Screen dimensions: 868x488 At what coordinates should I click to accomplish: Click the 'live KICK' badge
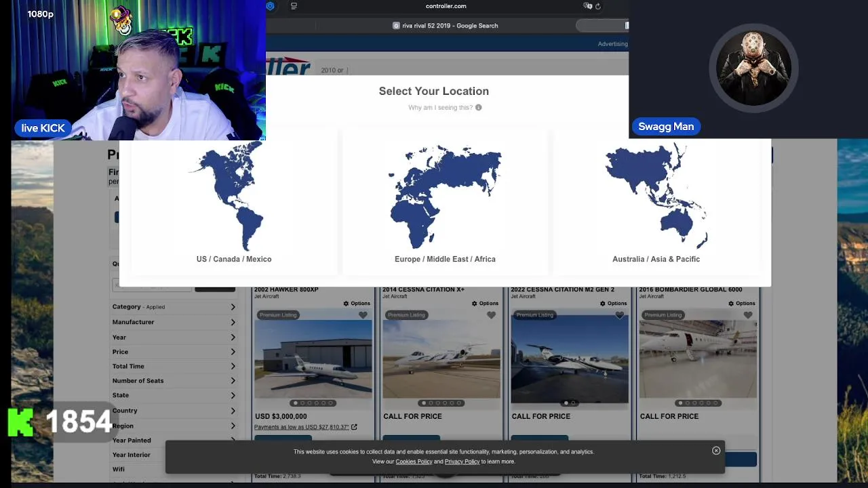point(43,128)
